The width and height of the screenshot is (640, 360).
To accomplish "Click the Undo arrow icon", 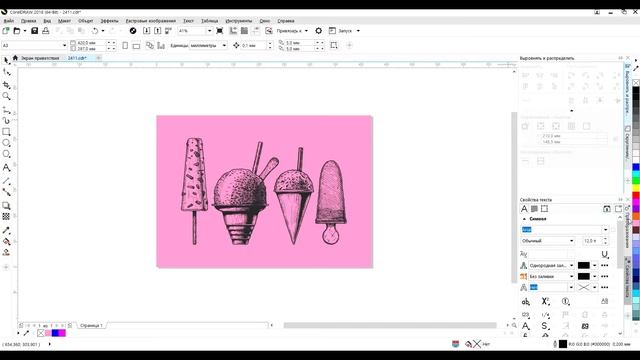I will (x=95, y=31).
